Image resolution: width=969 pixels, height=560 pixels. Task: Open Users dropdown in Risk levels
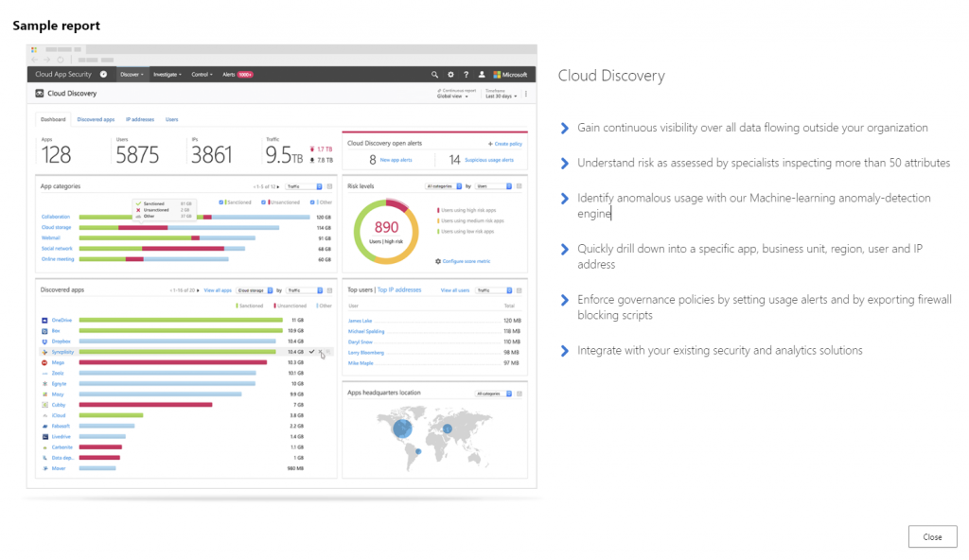pyautogui.click(x=494, y=186)
